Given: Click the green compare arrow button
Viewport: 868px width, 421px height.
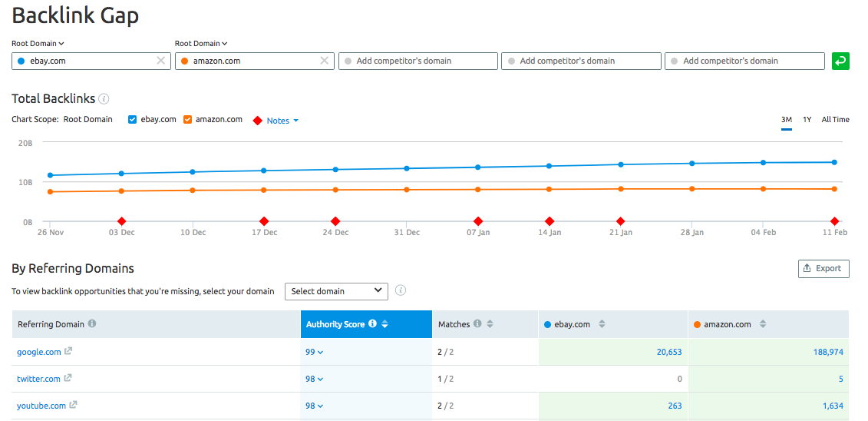Looking at the screenshot, I should (x=840, y=61).
